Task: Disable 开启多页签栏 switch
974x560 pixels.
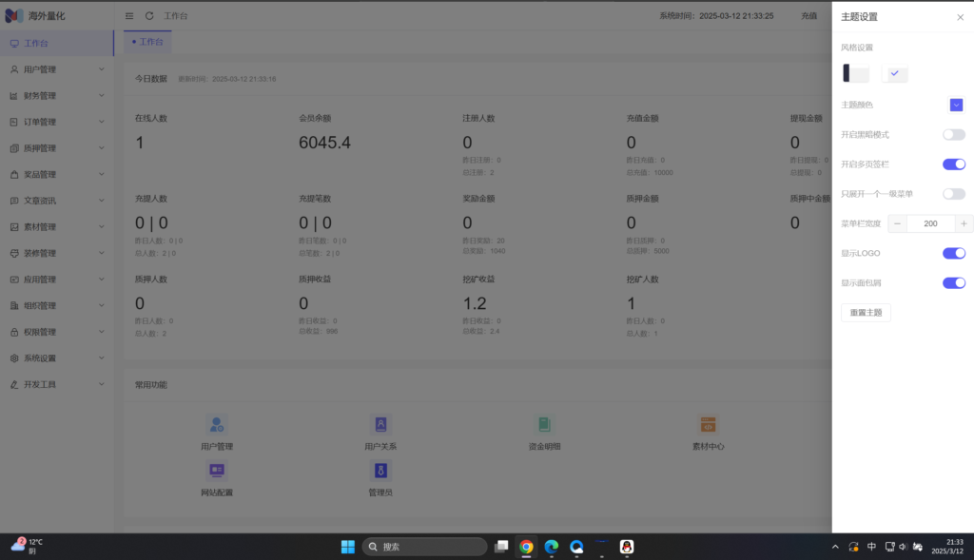Action: (x=953, y=164)
